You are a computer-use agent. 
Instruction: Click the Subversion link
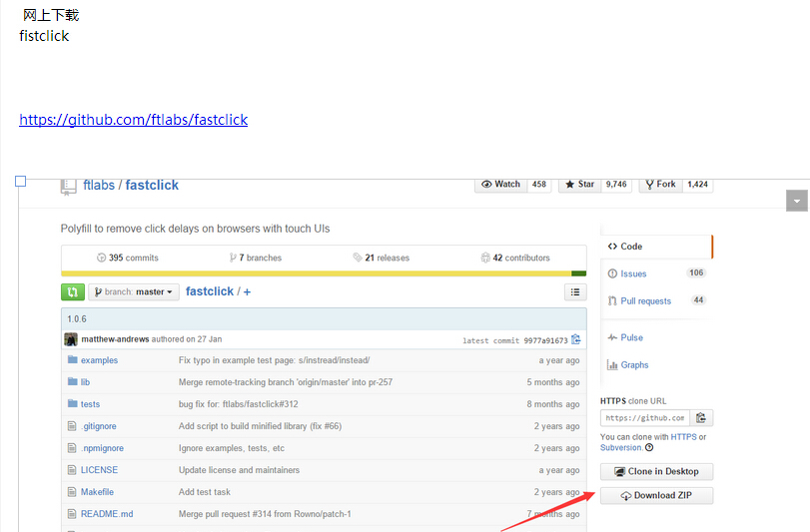[620, 448]
